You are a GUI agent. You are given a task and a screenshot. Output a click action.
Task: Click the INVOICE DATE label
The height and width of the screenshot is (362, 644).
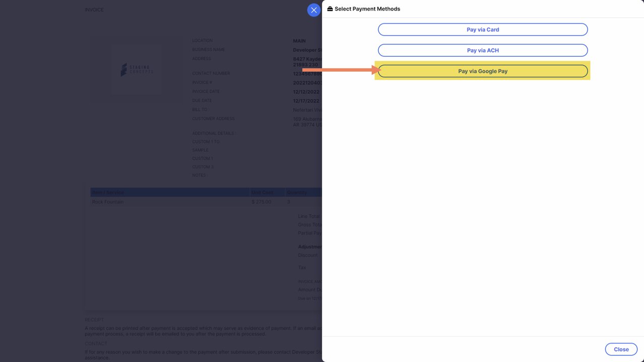[206, 91]
